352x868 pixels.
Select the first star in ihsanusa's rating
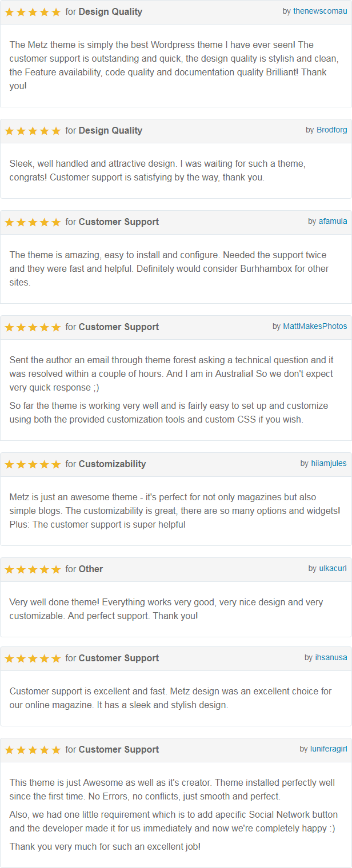9,658
